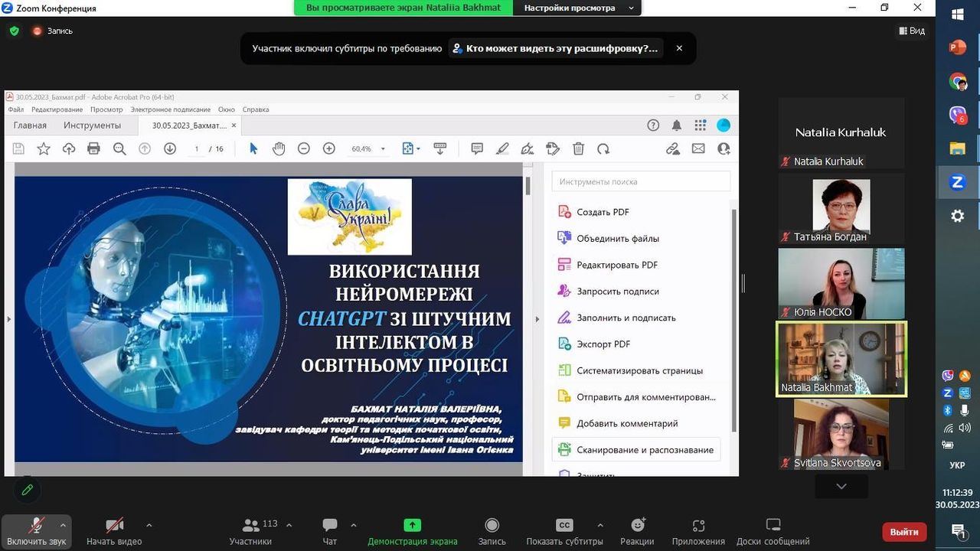Open Acrobat Окно menu
Screen dimensions: 980x551
pos(226,109)
